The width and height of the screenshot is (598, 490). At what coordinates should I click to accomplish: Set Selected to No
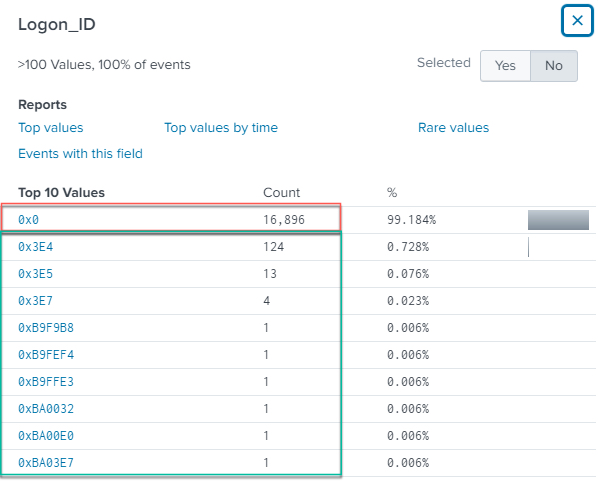pyautogui.click(x=554, y=66)
